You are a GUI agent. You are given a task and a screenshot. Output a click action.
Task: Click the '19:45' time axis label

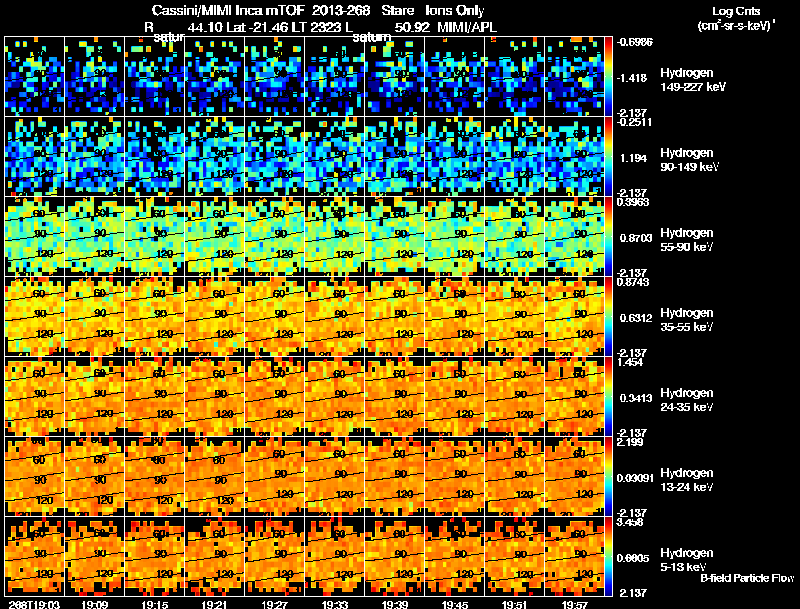tap(455, 605)
